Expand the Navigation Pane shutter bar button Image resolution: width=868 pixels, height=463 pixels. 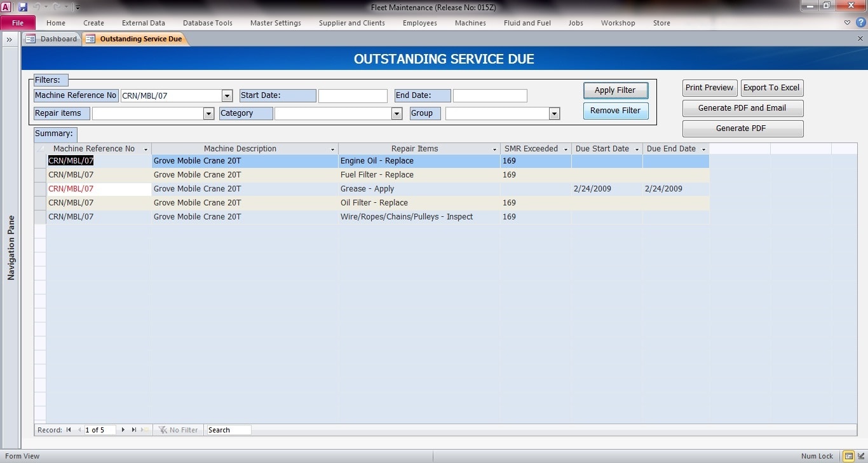click(10, 39)
